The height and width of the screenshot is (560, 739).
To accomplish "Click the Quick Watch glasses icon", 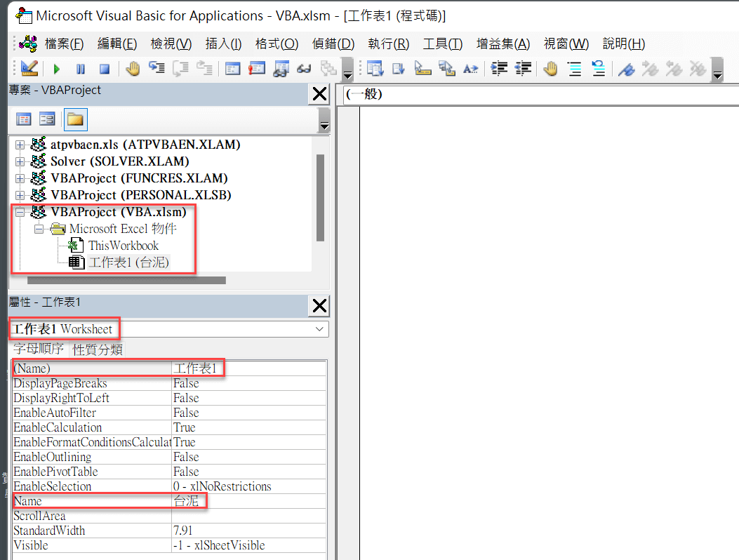I will tap(304, 69).
